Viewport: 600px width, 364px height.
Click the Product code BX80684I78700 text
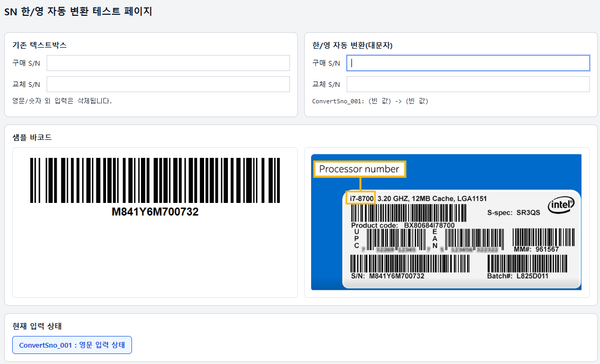coord(403,225)
